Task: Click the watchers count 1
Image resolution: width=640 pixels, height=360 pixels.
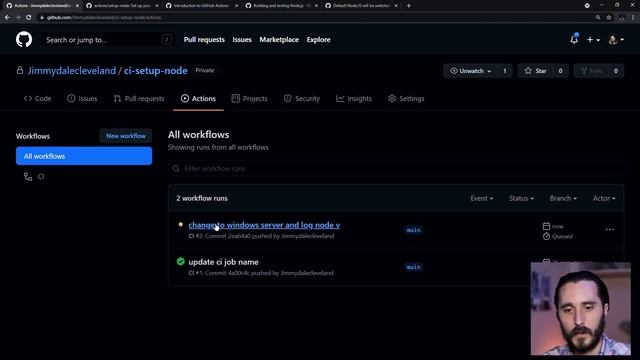Action: coord(505,71)
